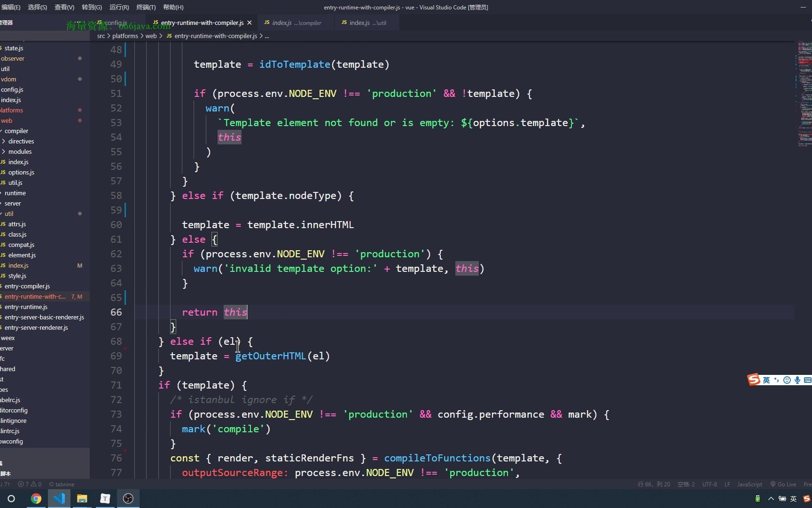Click the line 66 column 20 indicator

654,484
